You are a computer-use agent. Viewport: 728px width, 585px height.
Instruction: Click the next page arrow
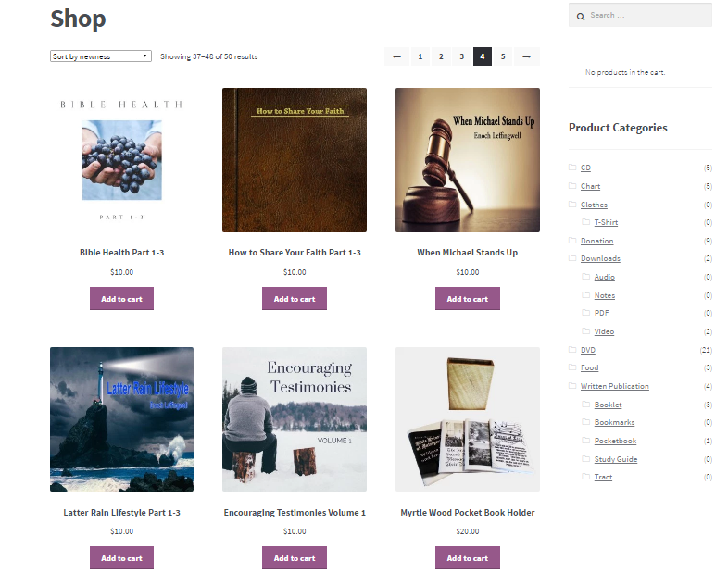[526, 56]
